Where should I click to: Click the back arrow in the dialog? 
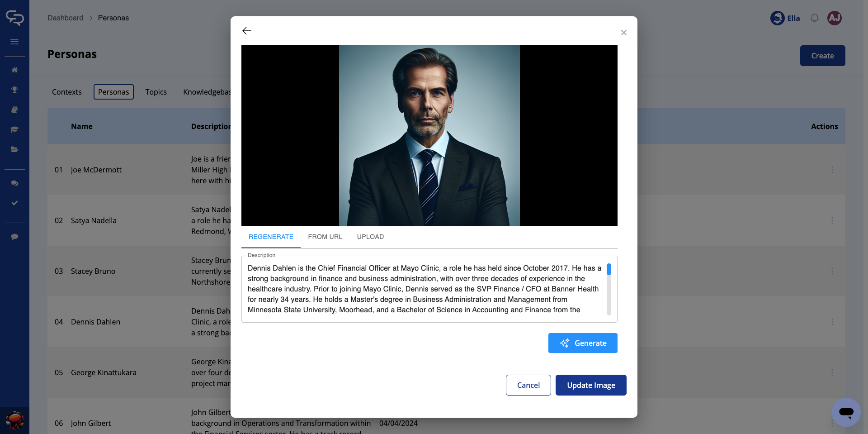tap(247, 31)
